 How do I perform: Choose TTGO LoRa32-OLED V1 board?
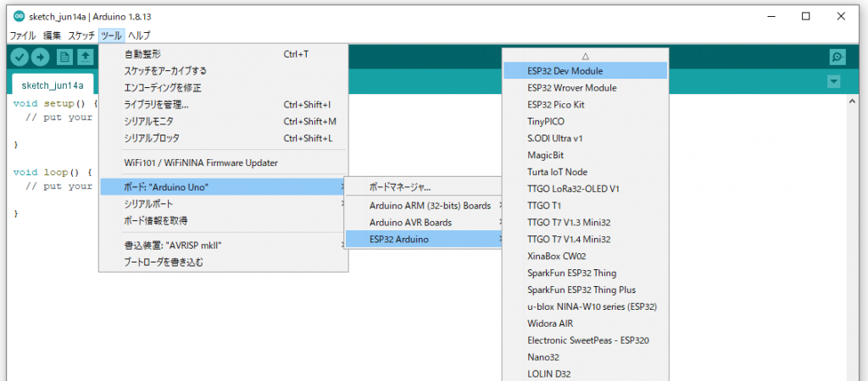coord(573,189)
